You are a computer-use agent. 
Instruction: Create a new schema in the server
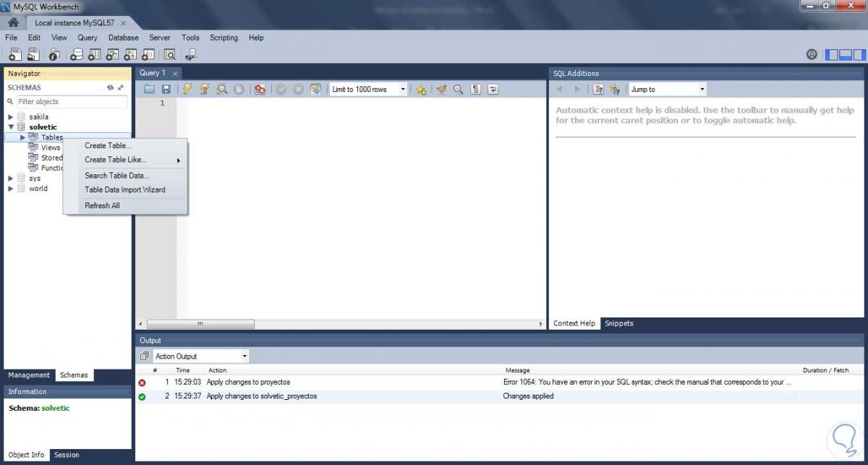pos(77,54)
